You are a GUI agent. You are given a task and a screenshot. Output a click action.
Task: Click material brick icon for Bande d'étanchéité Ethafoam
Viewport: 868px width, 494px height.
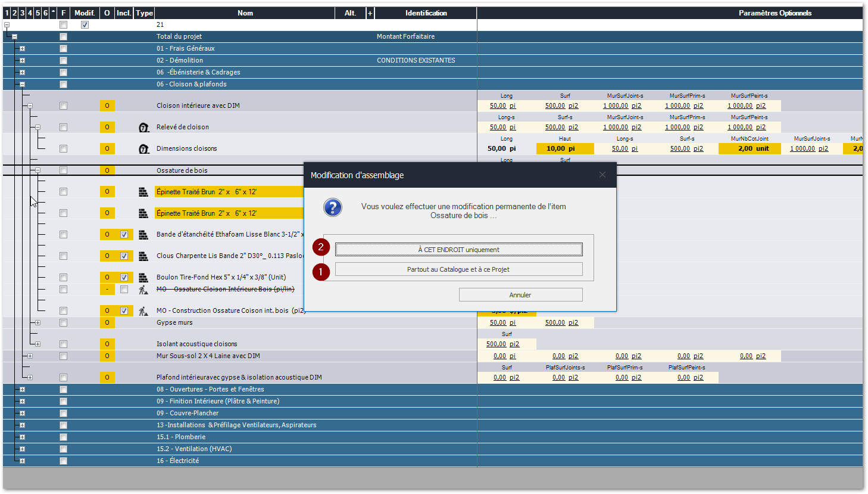(143, 235)
